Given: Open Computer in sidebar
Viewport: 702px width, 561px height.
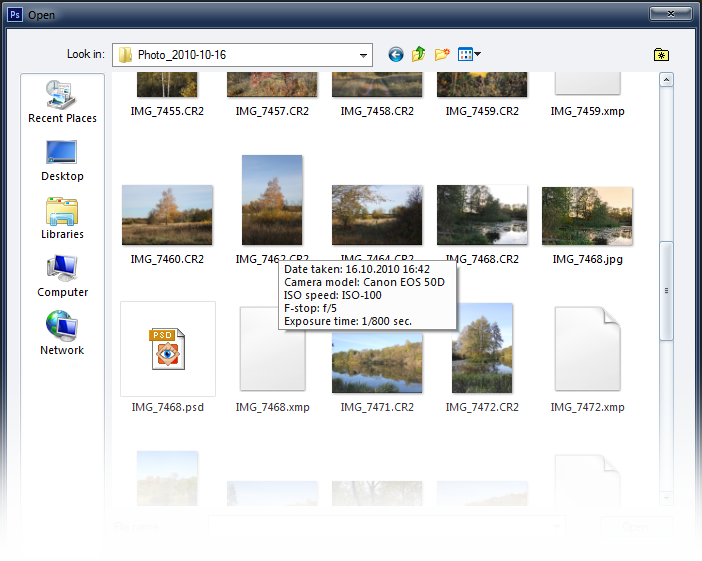Looking at the screenshot, I should [x=62, y=277].
